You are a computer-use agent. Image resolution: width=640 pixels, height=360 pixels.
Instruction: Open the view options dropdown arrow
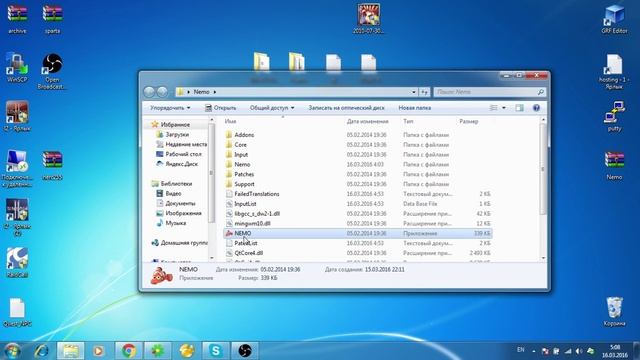click(504, 108)
